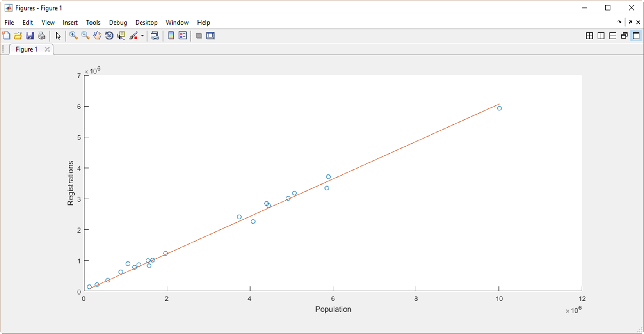Click the Population x-axis label
Viewport: 644px width, 334px height.
tap(333, 309)
